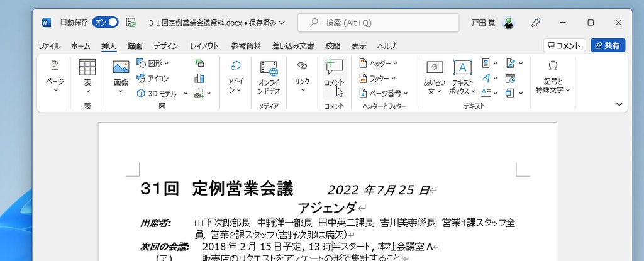Expand the Drop Cap dropdown arrow
The image size is (644, 261).
(x=496, y=93)
